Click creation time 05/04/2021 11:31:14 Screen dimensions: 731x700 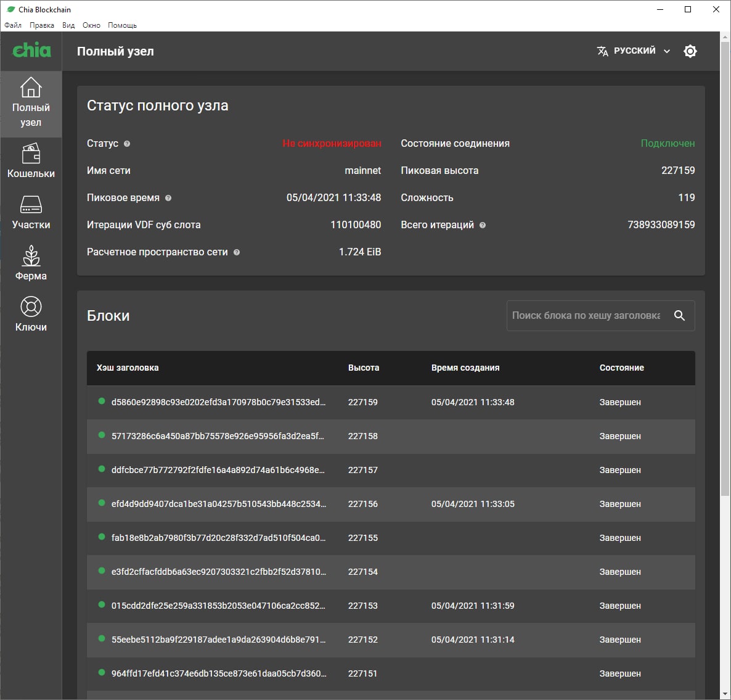(473, 640)
